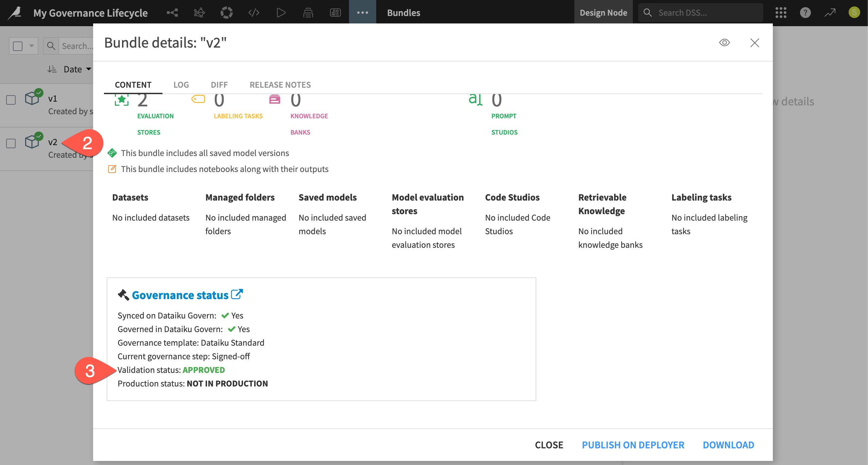Open the wiki stack icon in navbar

308,12
